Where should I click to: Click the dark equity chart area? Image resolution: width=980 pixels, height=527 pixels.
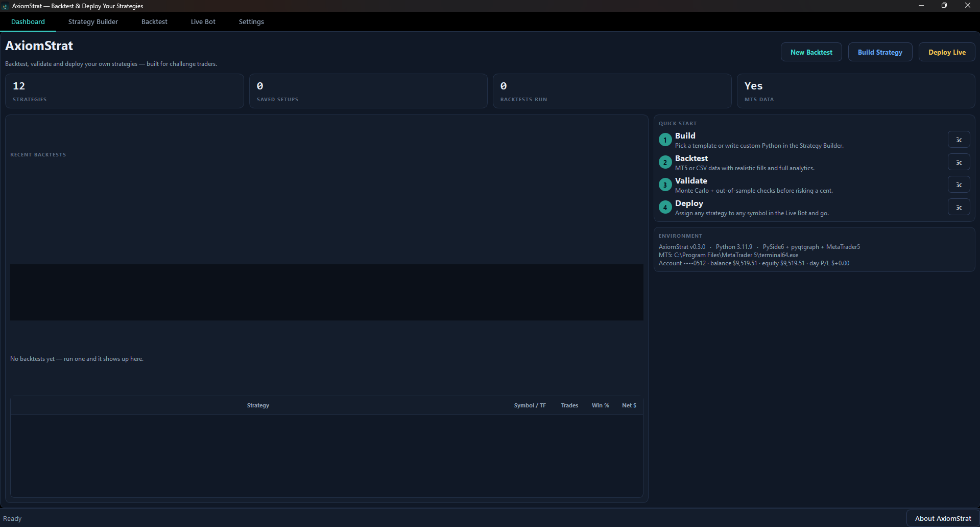pyautogui.click(x=327, y=292)
